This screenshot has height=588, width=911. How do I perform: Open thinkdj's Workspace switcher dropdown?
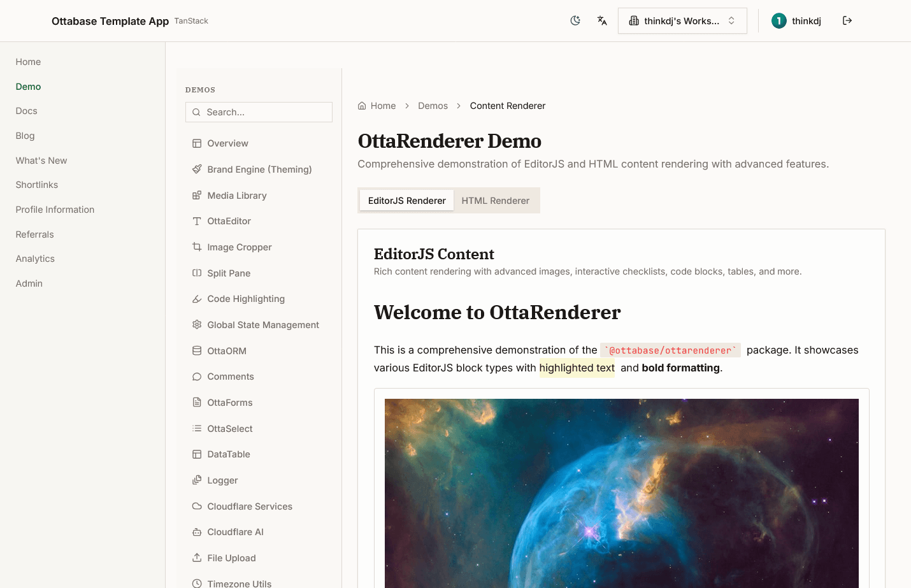(682, 21)
